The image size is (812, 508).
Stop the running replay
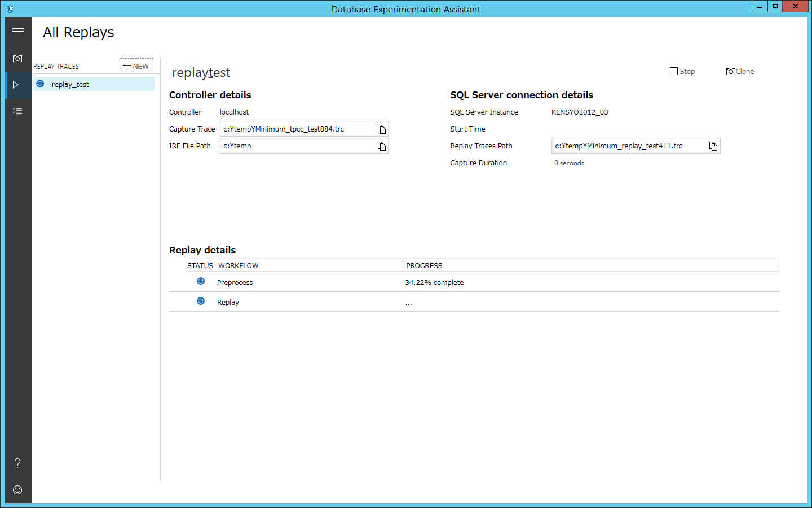682,71
